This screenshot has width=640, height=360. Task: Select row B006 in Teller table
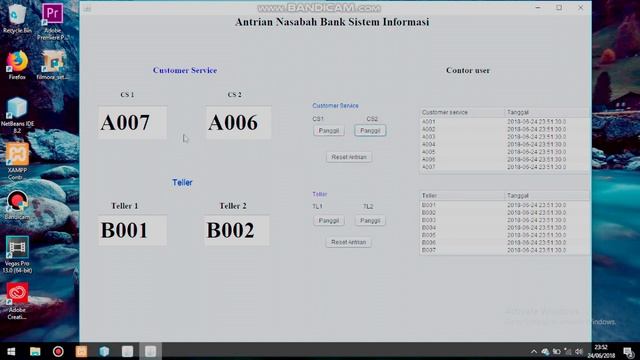505,242
